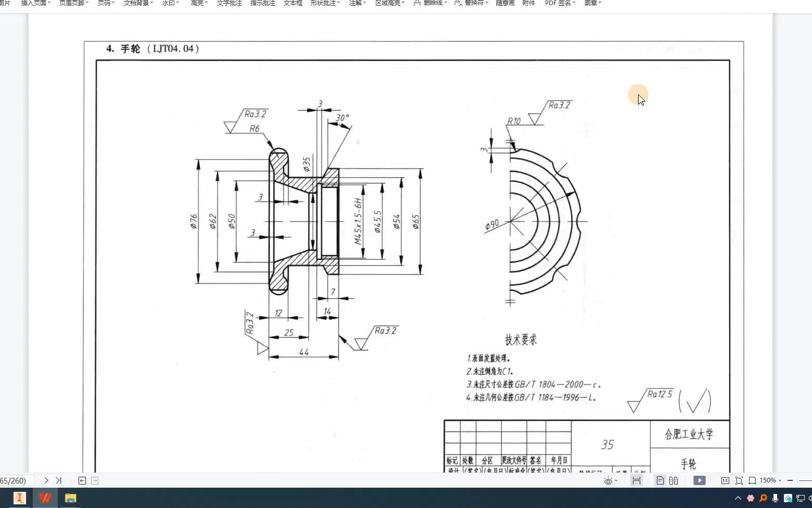
Task: Expand the 页码 dropdown
Action: click(x=106, y=3)
